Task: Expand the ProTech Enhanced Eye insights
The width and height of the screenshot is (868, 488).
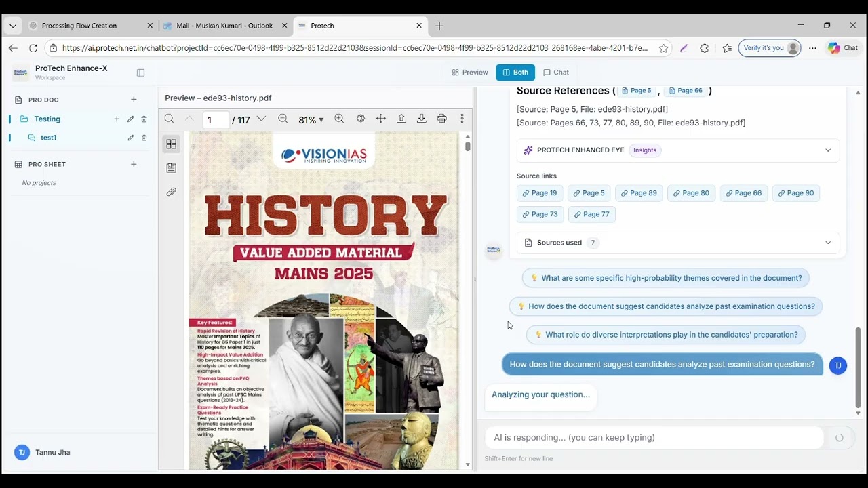Action: [678, 150]
